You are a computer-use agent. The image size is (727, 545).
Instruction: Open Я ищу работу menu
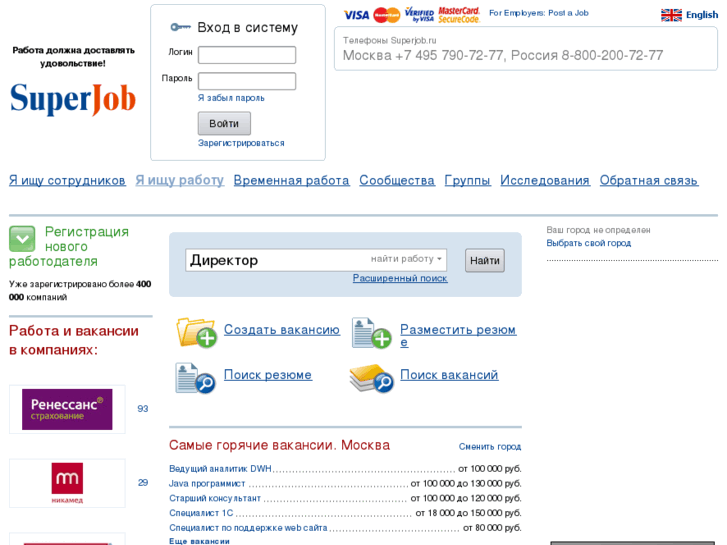point(179,180)
